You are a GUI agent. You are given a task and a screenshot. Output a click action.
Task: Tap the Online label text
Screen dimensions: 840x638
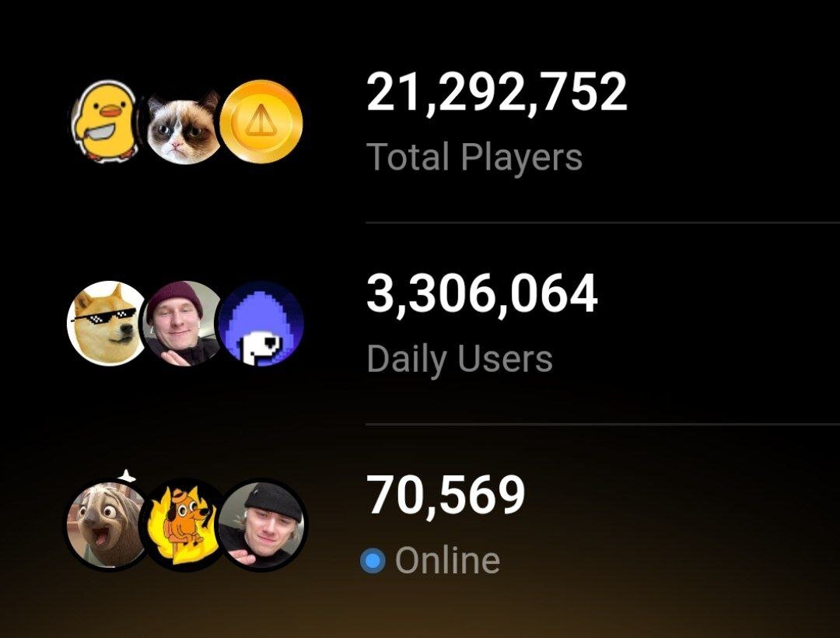click(448, 560)
